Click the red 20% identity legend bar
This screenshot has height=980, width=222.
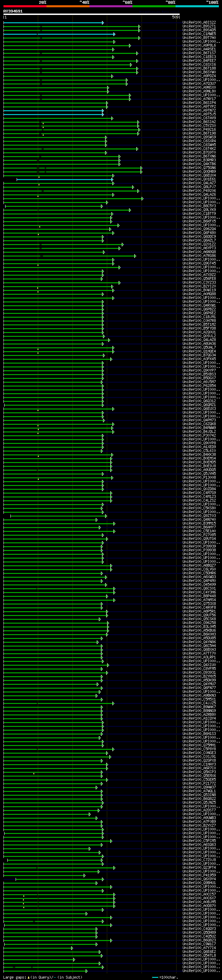[25, 6]
